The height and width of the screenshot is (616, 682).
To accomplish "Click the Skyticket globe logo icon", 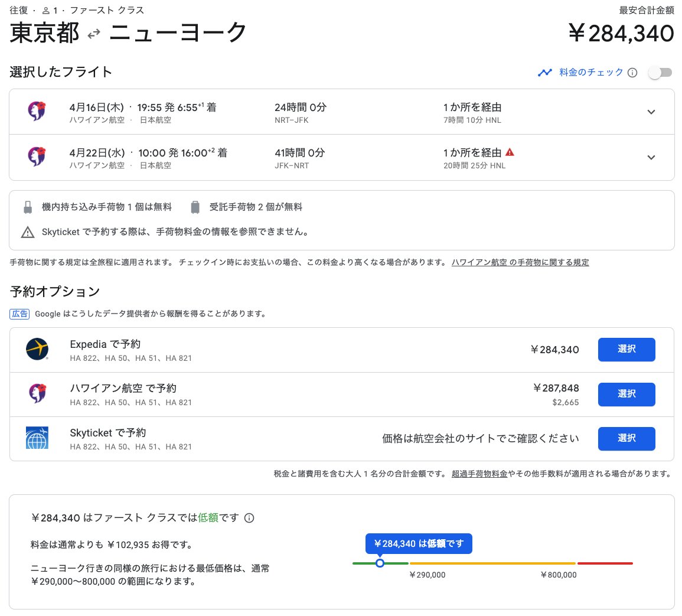I will point(37,438).
